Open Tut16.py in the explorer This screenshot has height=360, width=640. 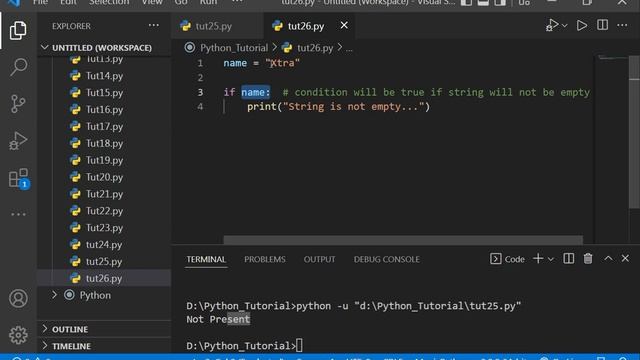click(104, 109)
